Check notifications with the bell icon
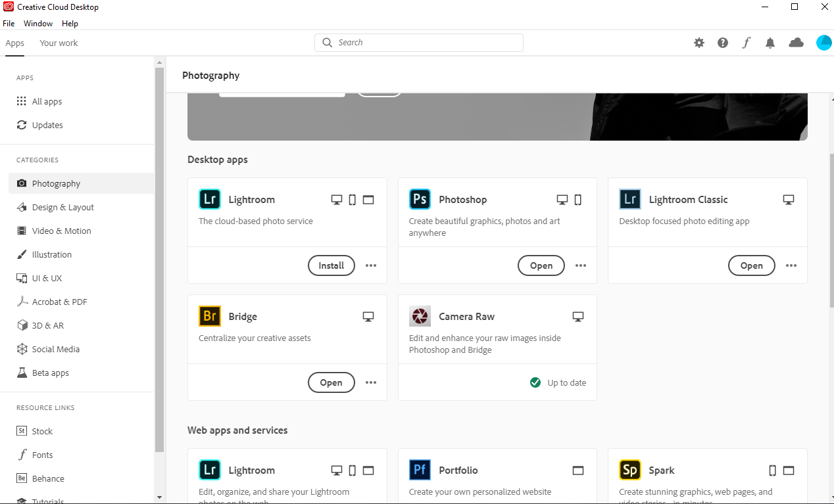This screenshot has height=504, width=834. [x=770, y=42]
